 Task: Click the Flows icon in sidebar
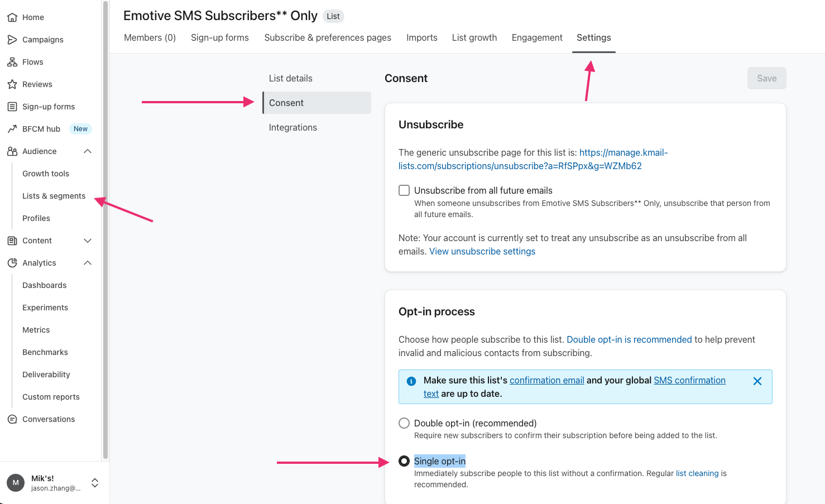(12, 62)
